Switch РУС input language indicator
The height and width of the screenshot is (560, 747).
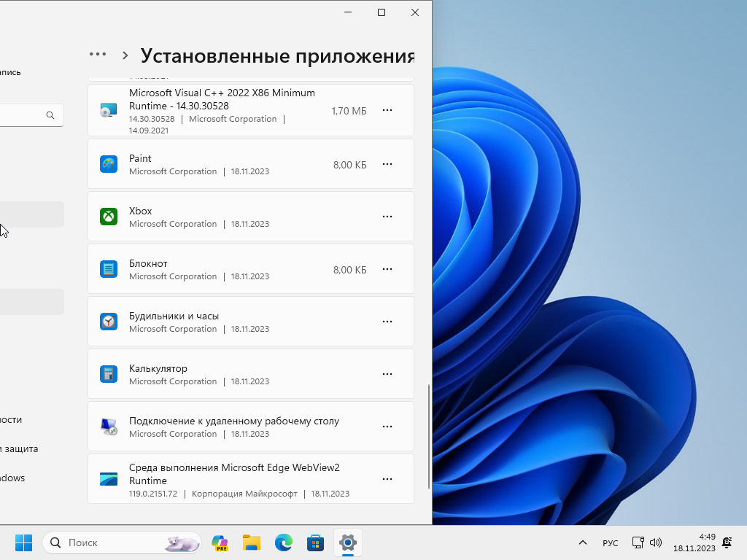click(611, 543)
